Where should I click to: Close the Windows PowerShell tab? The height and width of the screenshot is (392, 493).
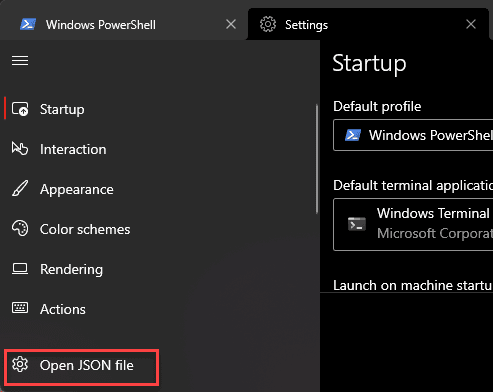click(231, 24)
